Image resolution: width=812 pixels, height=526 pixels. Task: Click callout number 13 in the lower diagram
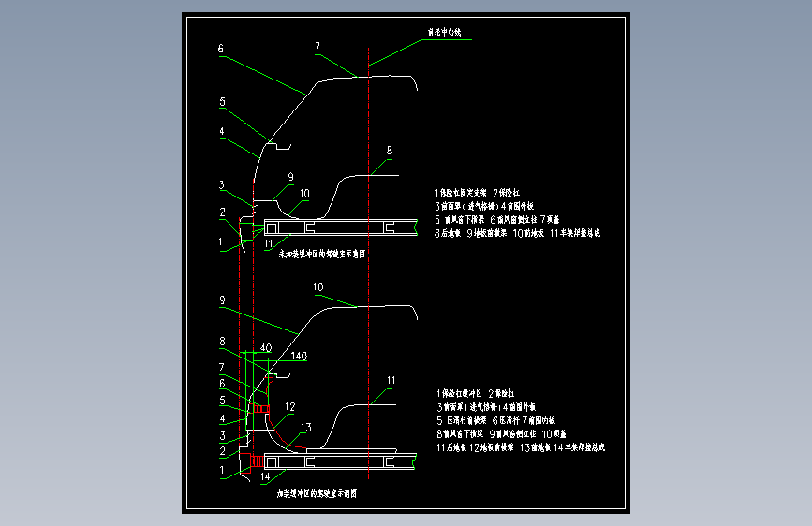[306, 427]
